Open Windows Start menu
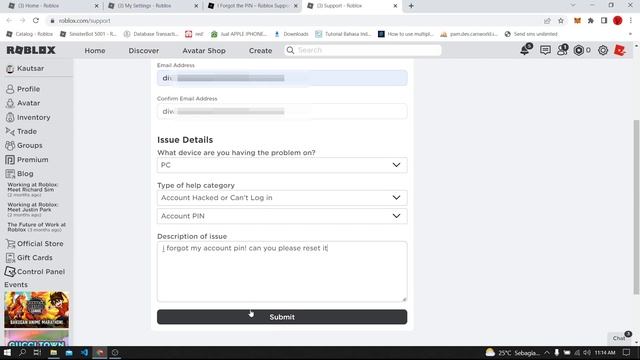This screenshot has height=360, width=640. pyautogui.click(x=7, y=353)
